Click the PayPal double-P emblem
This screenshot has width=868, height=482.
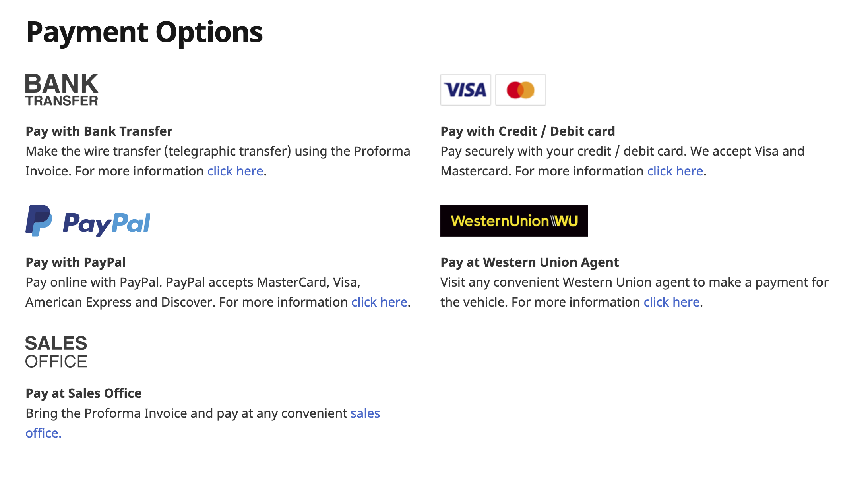coord(39,221)
